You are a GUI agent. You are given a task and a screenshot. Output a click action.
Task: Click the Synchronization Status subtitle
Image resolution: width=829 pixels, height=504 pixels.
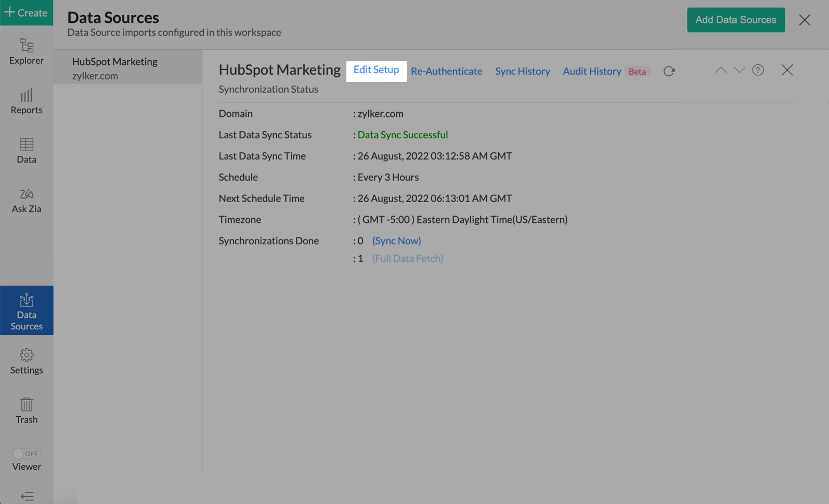(268, 89)
